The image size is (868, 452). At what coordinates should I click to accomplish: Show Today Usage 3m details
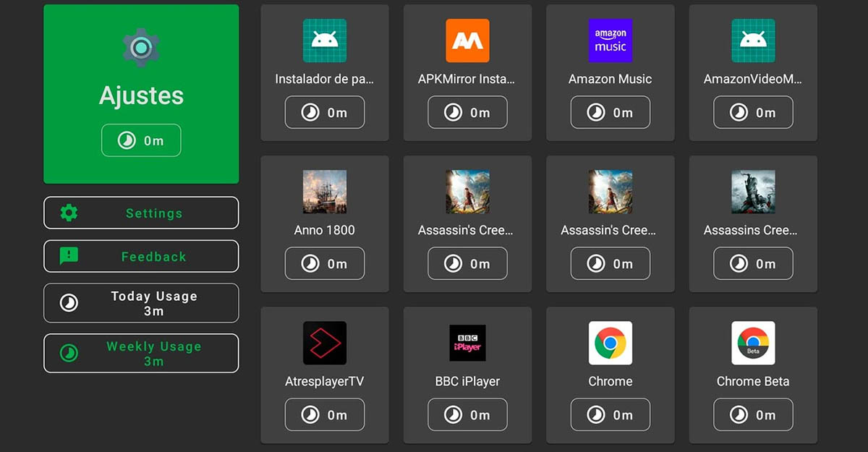tap(141, 303)
